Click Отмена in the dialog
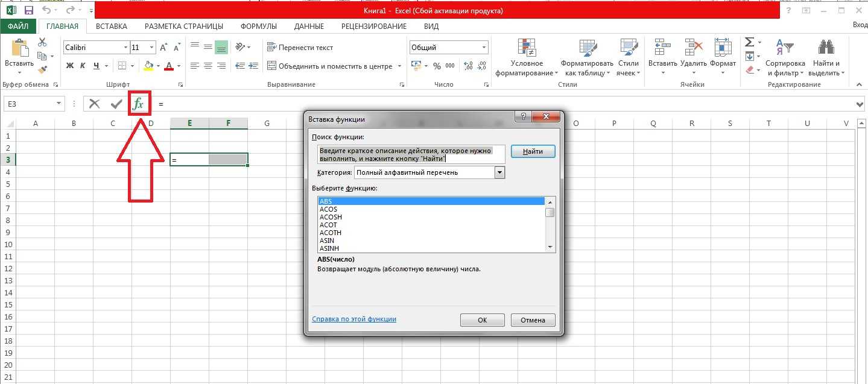The image size is (868, 384). [533, 320]
